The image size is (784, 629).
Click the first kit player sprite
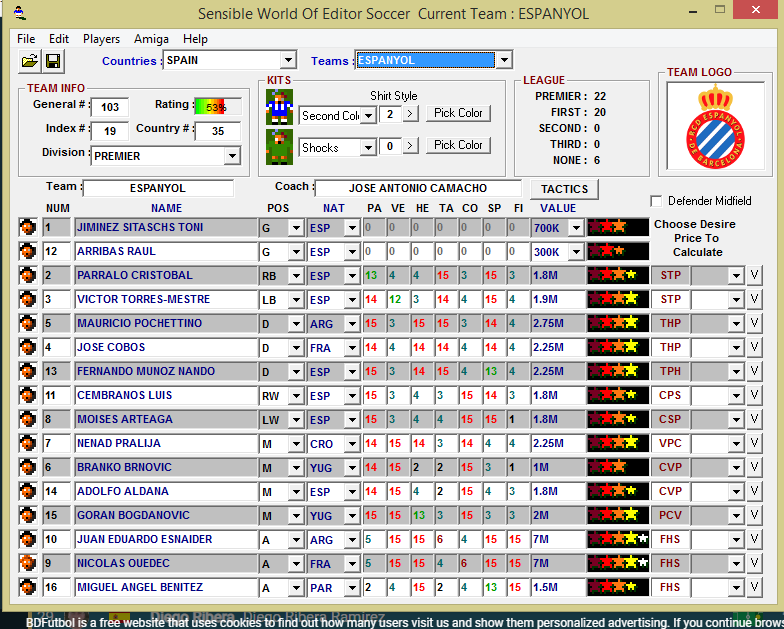coord(279,106)
